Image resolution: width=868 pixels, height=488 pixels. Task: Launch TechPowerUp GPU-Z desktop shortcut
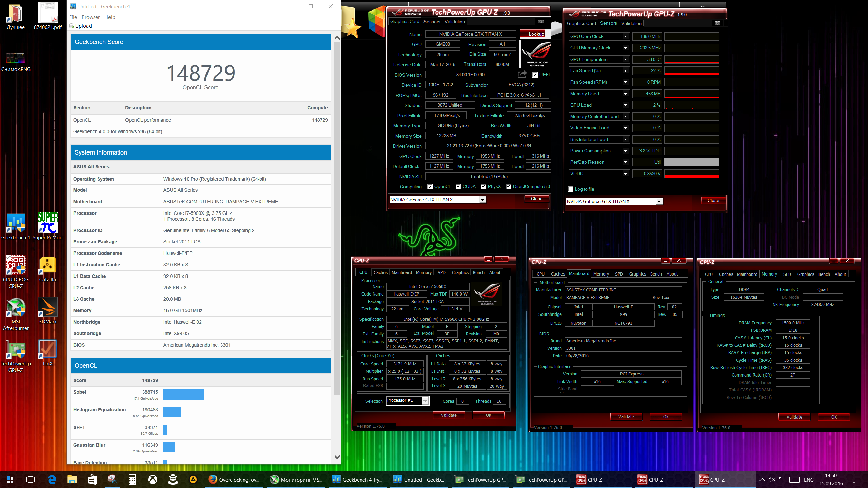click(16, 356)
